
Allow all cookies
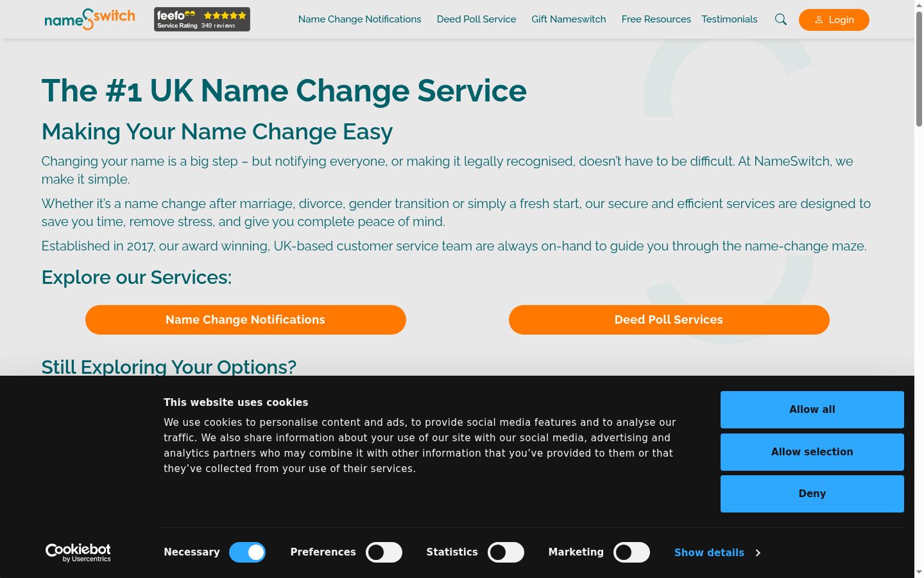(x=812, y=410)
